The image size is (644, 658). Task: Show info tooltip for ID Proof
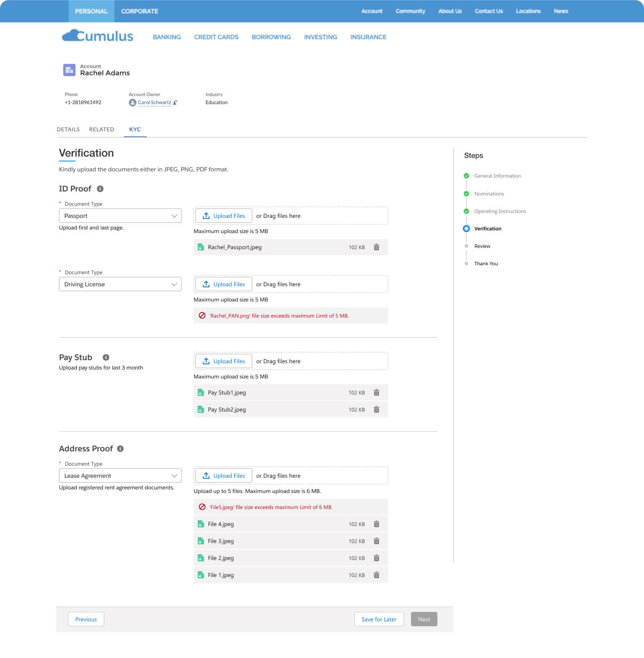tap(100, 189)
